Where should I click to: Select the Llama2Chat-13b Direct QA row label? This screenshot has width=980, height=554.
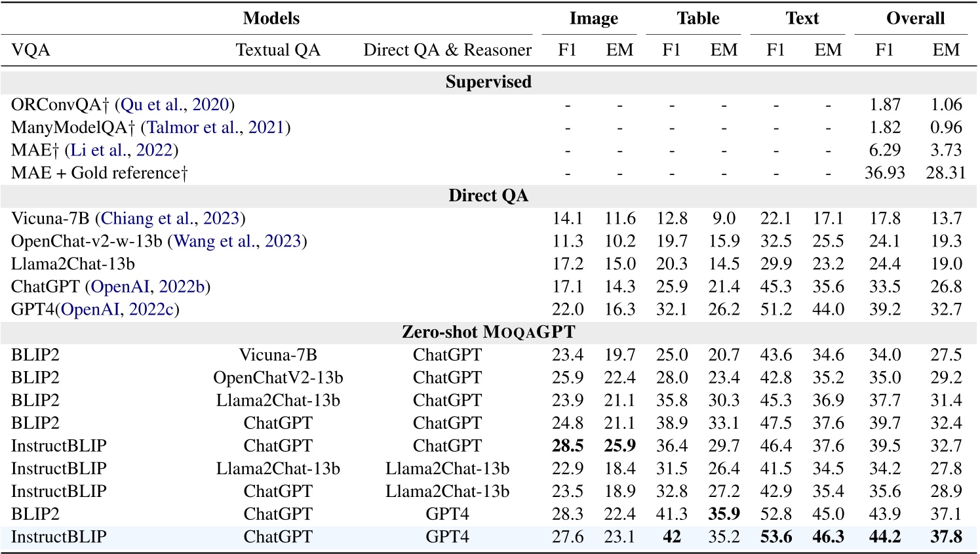click(73, 264)
